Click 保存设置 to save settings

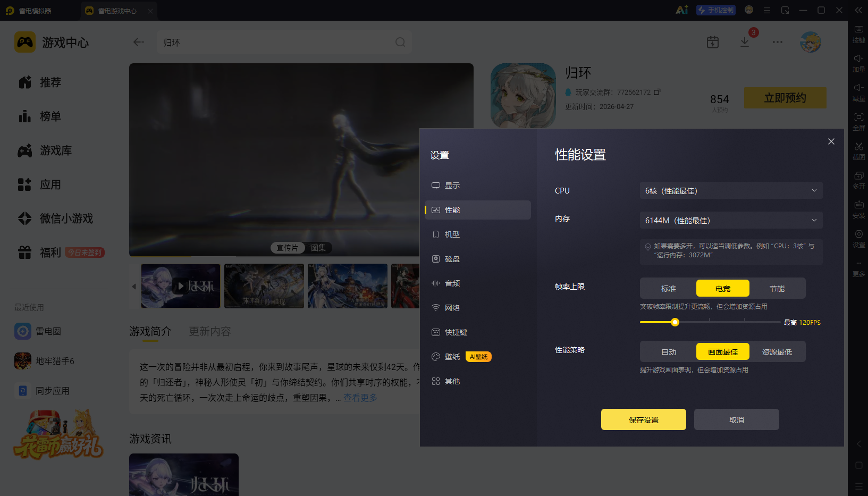coord(644,419)
